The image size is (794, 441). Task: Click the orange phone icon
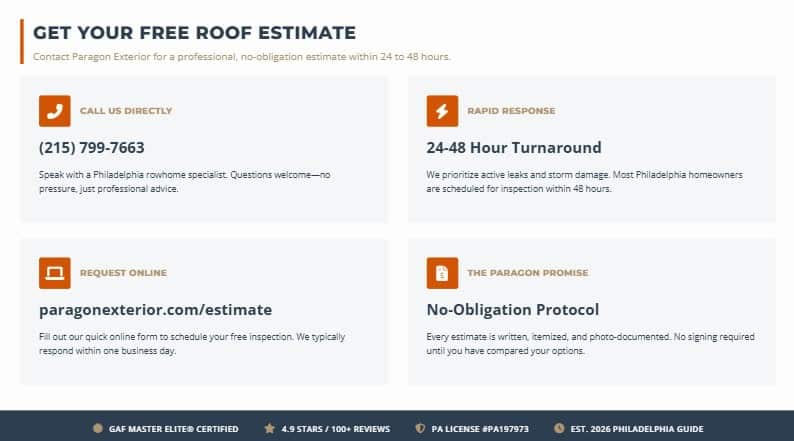click(55, 111)
